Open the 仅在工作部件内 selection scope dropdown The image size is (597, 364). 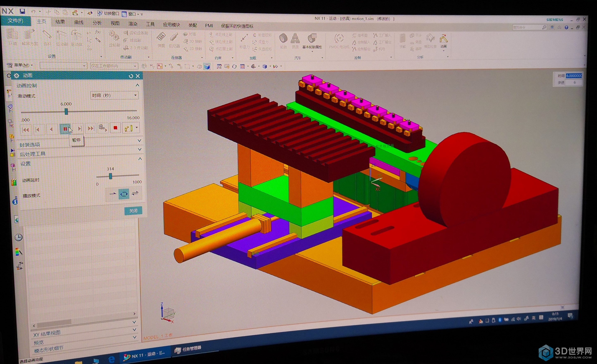(114, 66)
